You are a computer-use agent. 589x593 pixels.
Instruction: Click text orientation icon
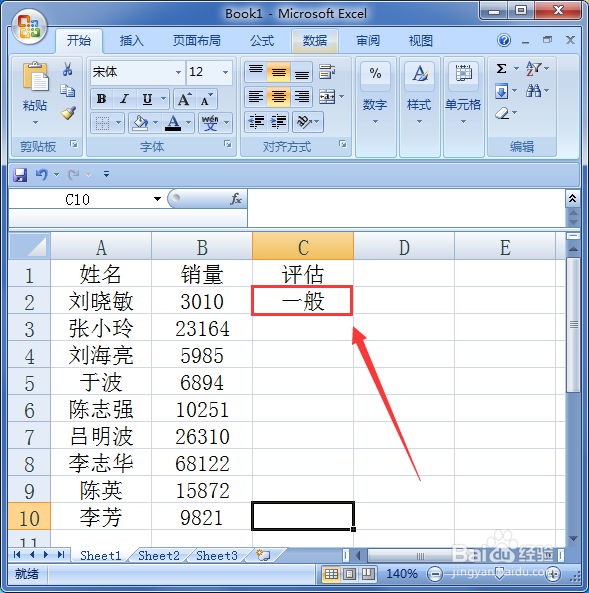pyautogui.click(x=303, y=121)
